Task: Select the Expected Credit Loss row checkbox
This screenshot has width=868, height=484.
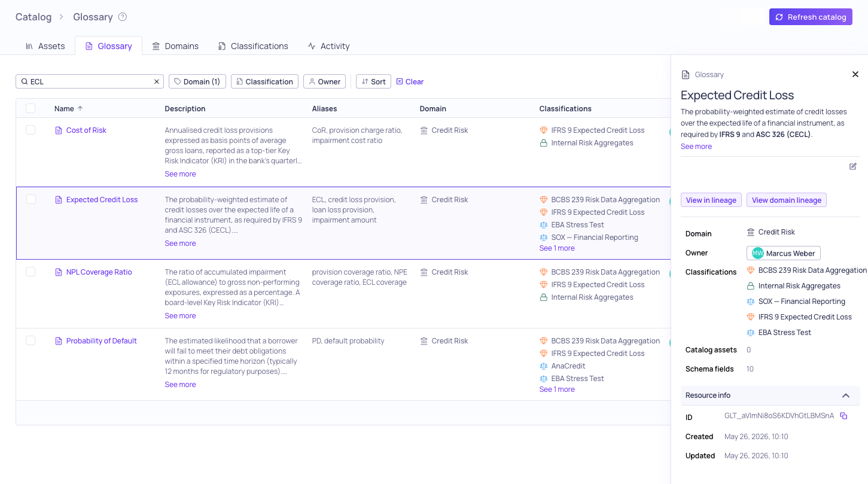Action: (x=31, y=199)
